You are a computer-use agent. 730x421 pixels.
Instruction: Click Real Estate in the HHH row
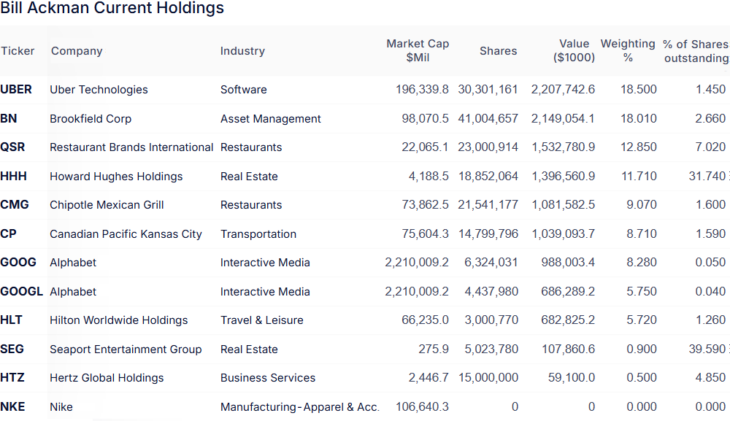249,177
